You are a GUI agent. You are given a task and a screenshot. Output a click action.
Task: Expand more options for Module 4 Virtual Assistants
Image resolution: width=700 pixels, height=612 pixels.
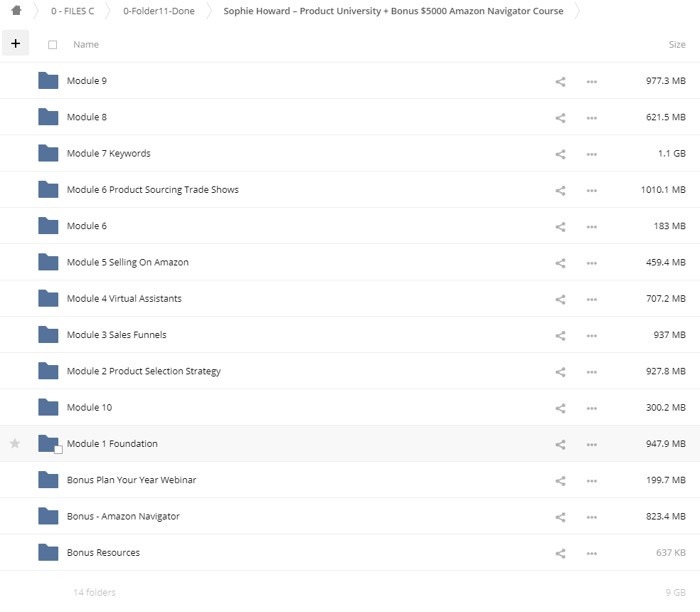pyautogui.click(x=591, y=299)
